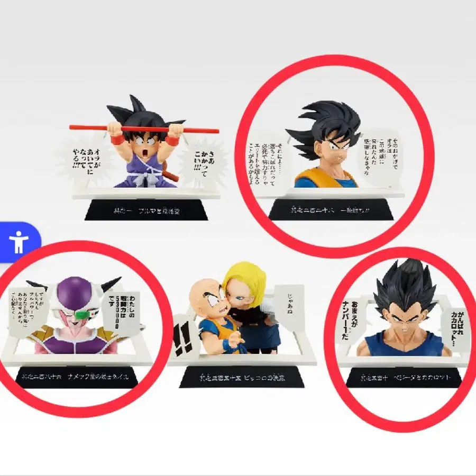Viewport: 476px width, 476px height.
Task: Click the ピッコロの決意 nameplate
Action: 242,378
